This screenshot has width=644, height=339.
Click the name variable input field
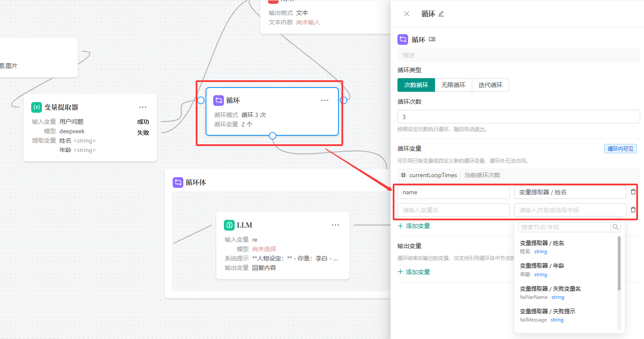click(x=453, y=192)
